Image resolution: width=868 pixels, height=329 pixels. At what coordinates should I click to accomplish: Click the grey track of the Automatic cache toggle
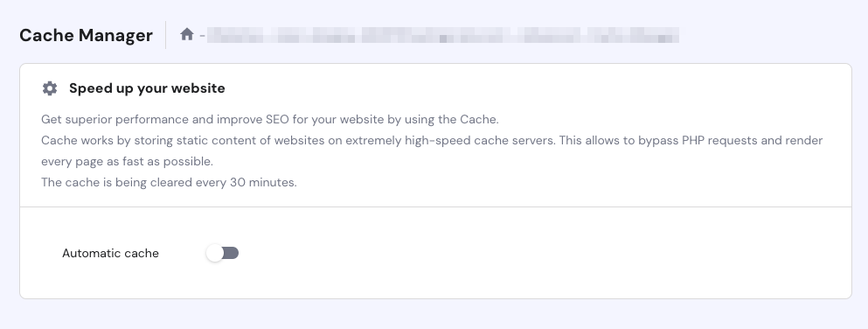pyautogui.click(x=232, y=253)
